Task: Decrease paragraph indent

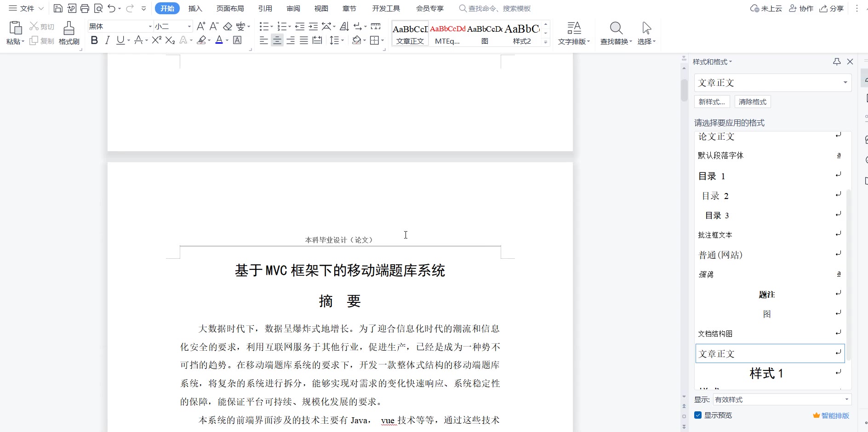Action: click(x=300, y=26)
